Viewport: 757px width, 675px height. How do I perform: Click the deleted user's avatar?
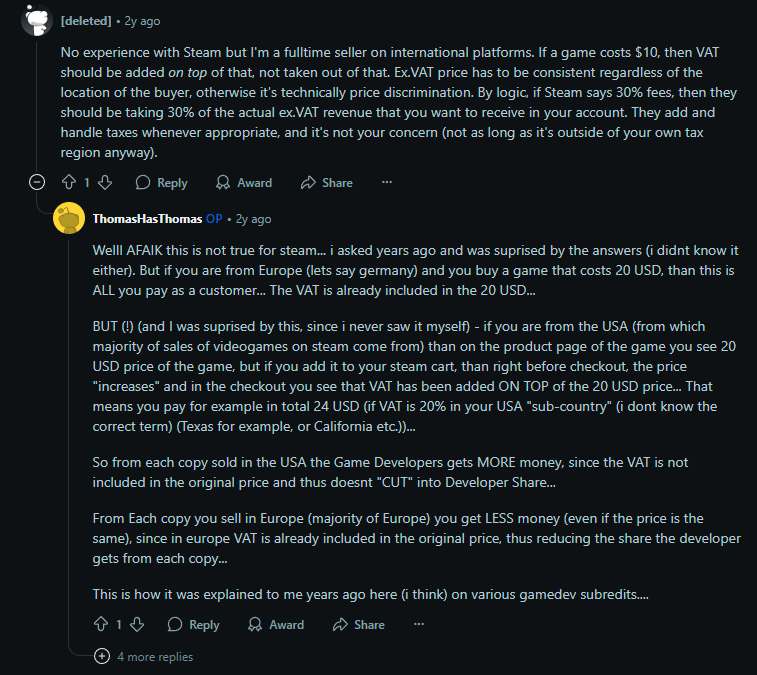click(37, 18)
